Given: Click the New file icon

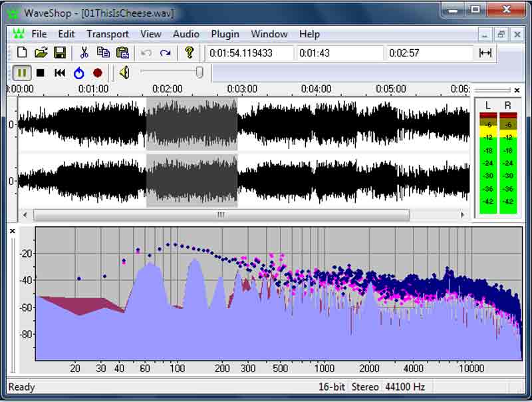Looking at the screenshot, I should point(22,53).
